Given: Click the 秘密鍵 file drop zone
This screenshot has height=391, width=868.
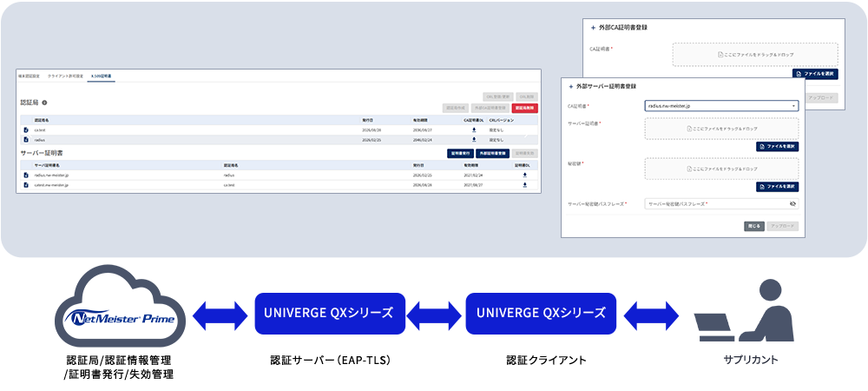Looking at the screenshot, I should click(x=721, y=169).
